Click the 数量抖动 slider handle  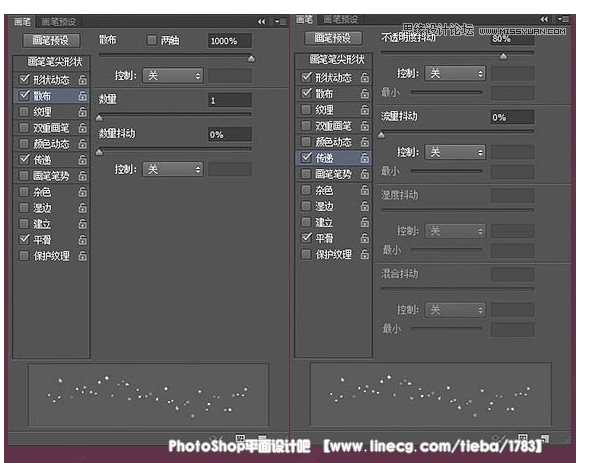point(99,152)
